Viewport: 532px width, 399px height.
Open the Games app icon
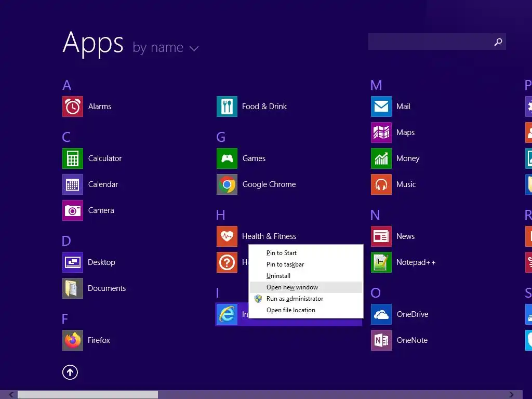[x=227, y=158]
